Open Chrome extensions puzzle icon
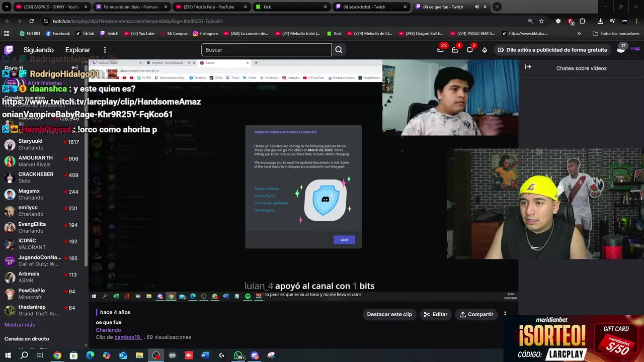644x362 pixels. pyautogui.click(x=583, y=21)
